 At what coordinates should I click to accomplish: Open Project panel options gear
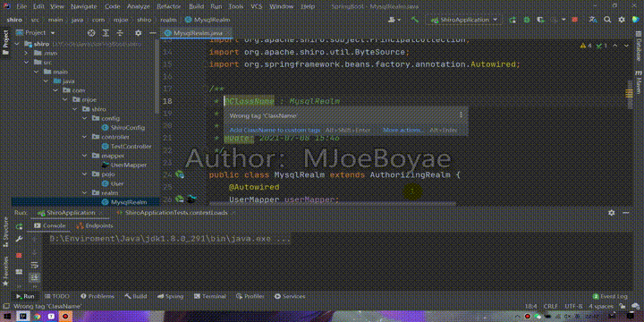[x=139, y=33]
